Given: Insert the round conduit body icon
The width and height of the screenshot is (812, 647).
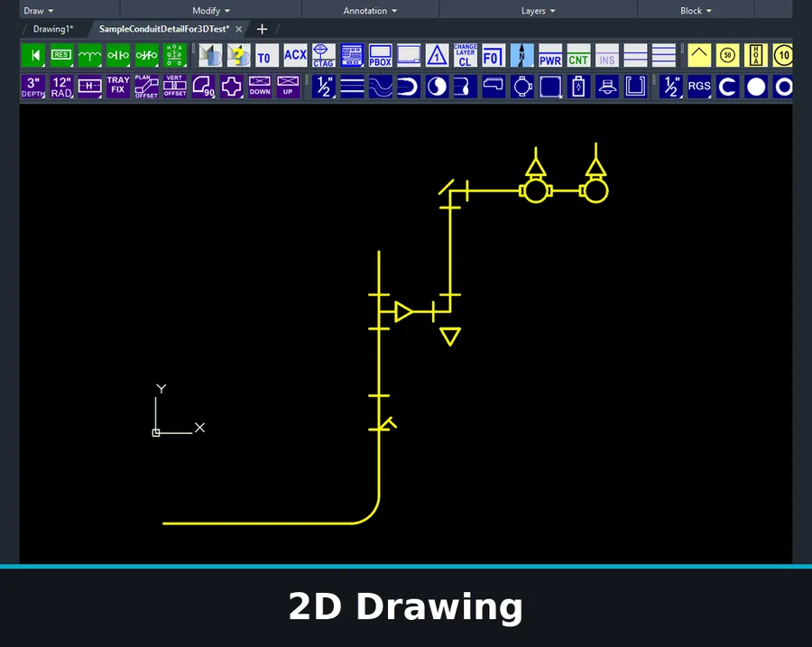Looking at the screenshot, I should (522, 87).
